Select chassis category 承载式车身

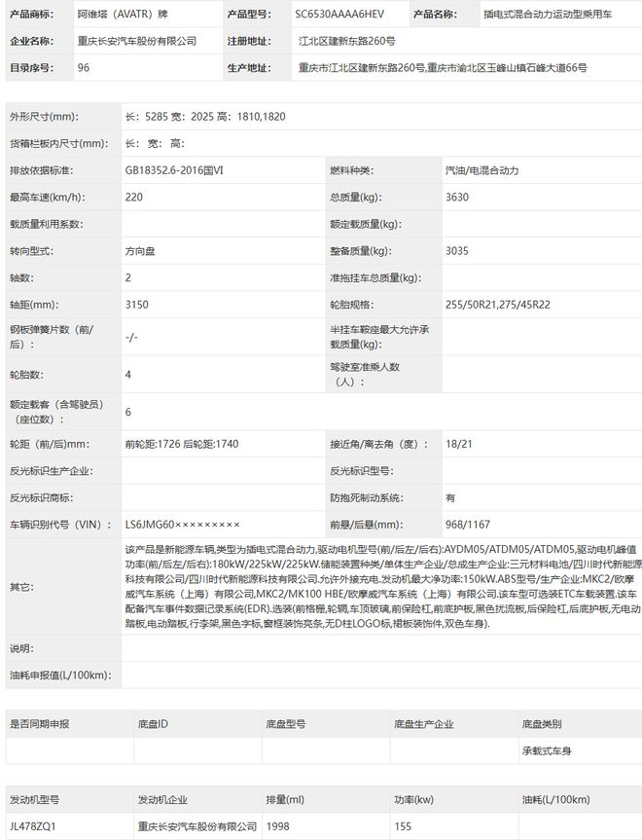click(547, 750)
